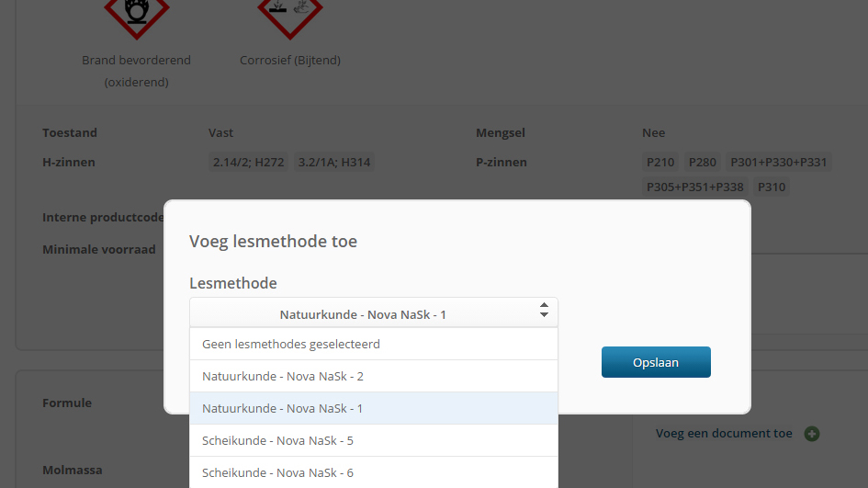Click the oxidizing hazard pictogram
Image resolution: width=868 pixels, height=488 pixels.
pos(137,16)
